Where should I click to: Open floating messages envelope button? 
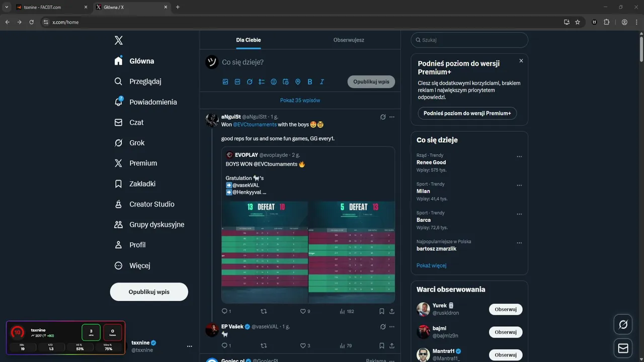623,348
